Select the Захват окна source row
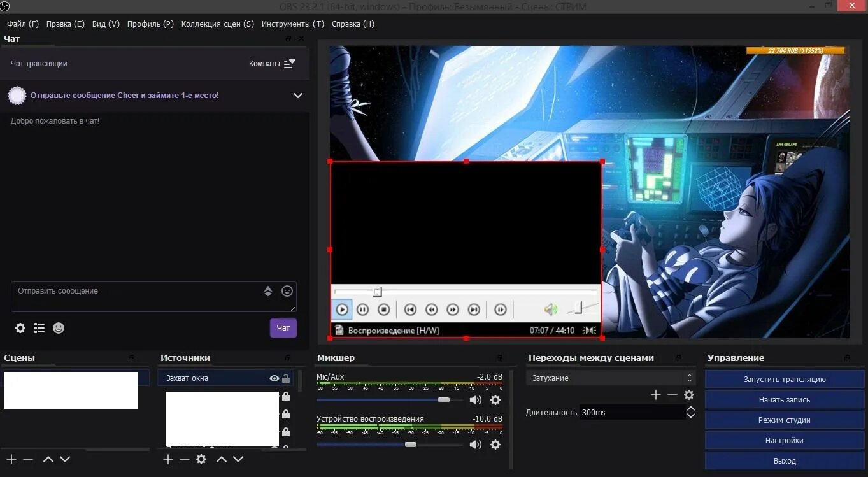 [x=225, y=378]
